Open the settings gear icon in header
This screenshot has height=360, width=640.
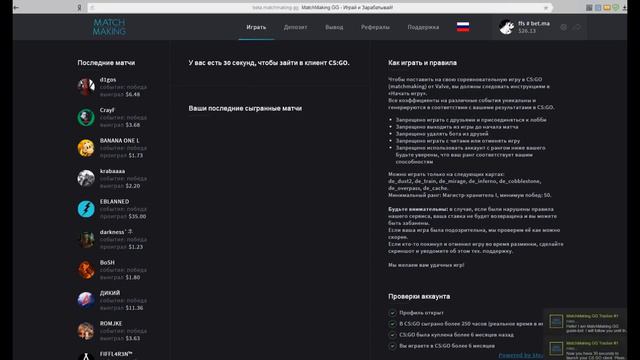(x=564, y=27)
